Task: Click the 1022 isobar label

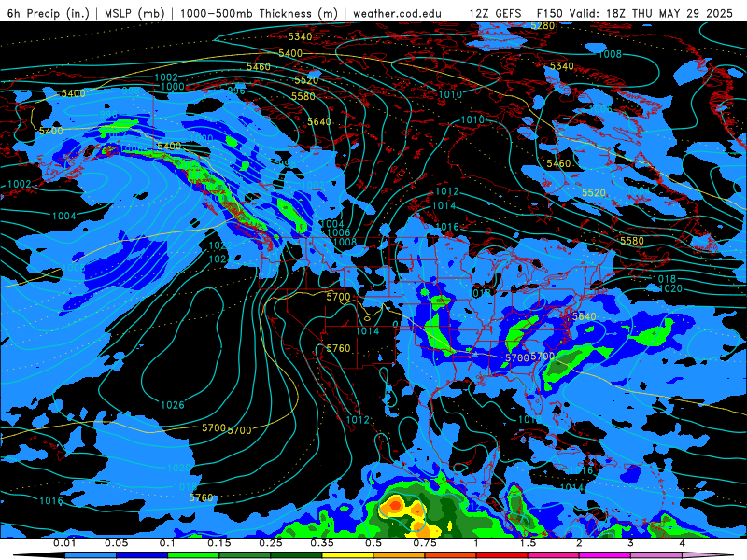Action: click(220, 245)
